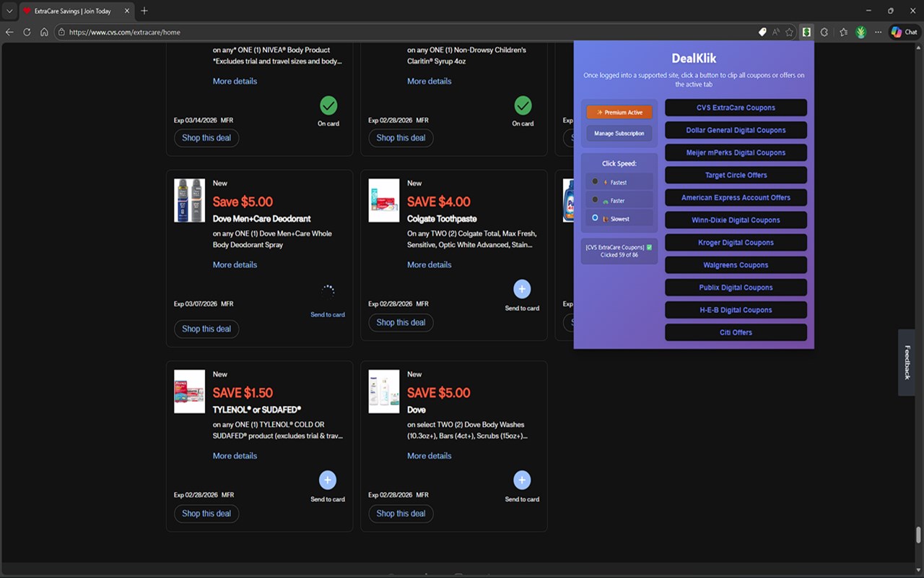Open Dove Men+Care Deodorant product thumbnail

coord(189,200)
